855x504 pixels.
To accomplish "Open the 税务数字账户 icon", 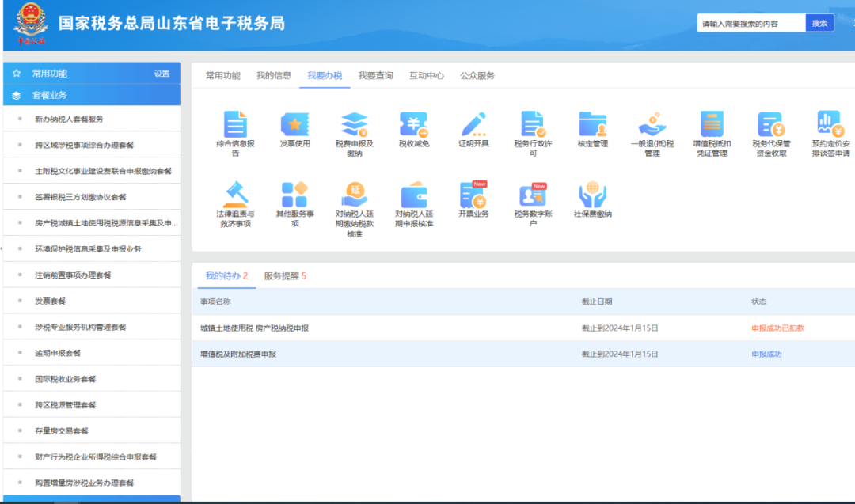I will pyautogui.click(x=533, y=195).
